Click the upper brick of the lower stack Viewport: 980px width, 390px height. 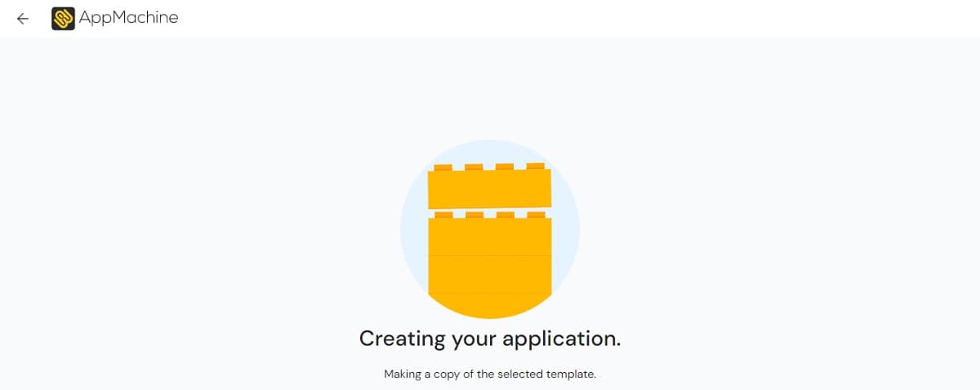coord(490,236)
